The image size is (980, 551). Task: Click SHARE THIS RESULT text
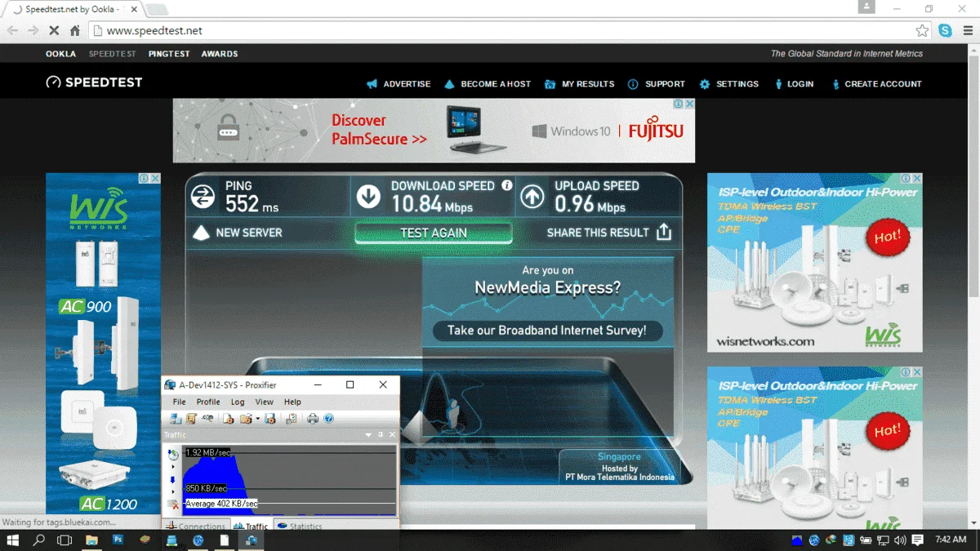[598, 233]
